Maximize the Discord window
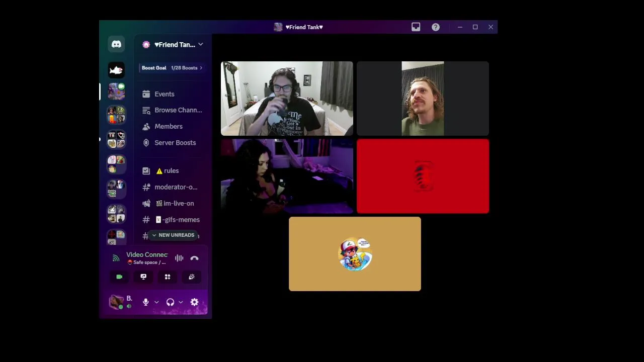Image resolution: width=644 pixels, height=362 pixels. coord(475,27)
